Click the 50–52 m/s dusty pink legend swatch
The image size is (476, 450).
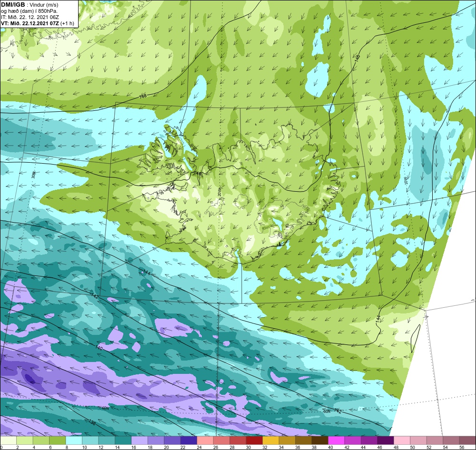[x=418, y=440]
